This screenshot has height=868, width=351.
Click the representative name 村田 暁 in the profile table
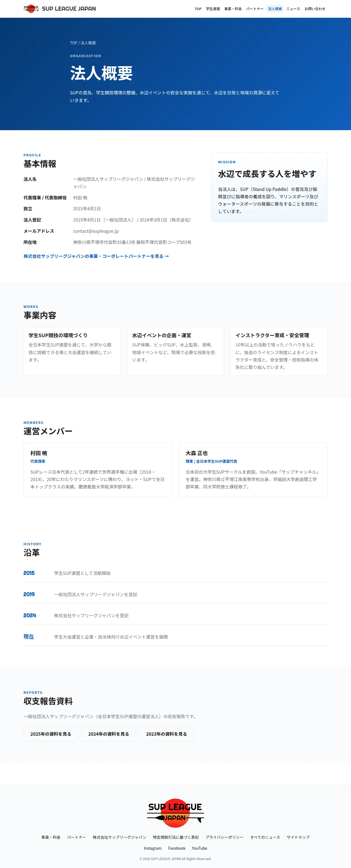click(80, 198)
